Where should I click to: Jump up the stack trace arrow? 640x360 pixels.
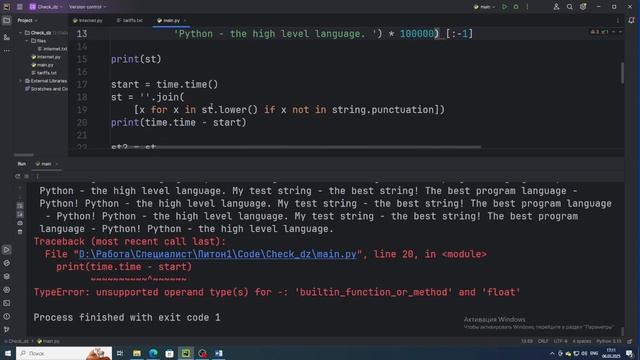pos(20,188)
